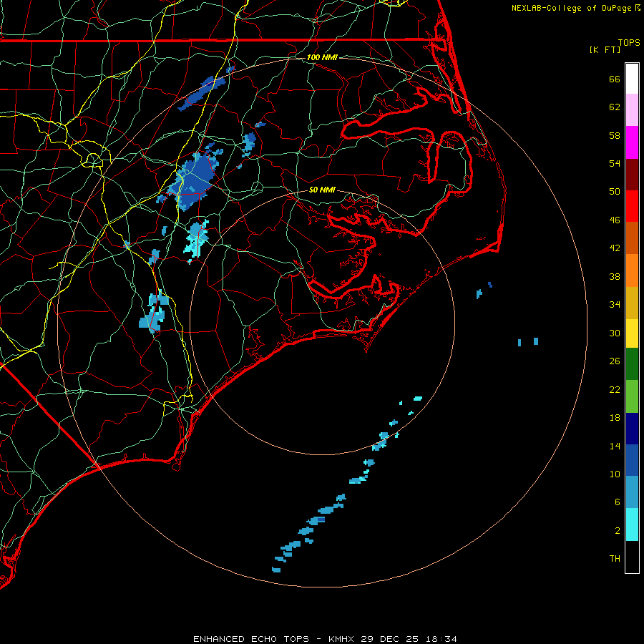
Task: Click the legend value 30
Action: (615, 333)
